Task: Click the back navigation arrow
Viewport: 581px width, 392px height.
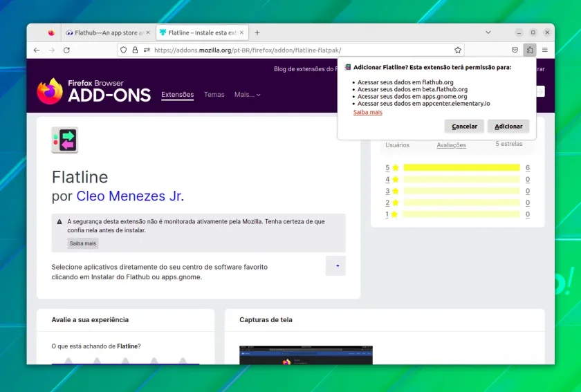Action: (x=36, y=50)
